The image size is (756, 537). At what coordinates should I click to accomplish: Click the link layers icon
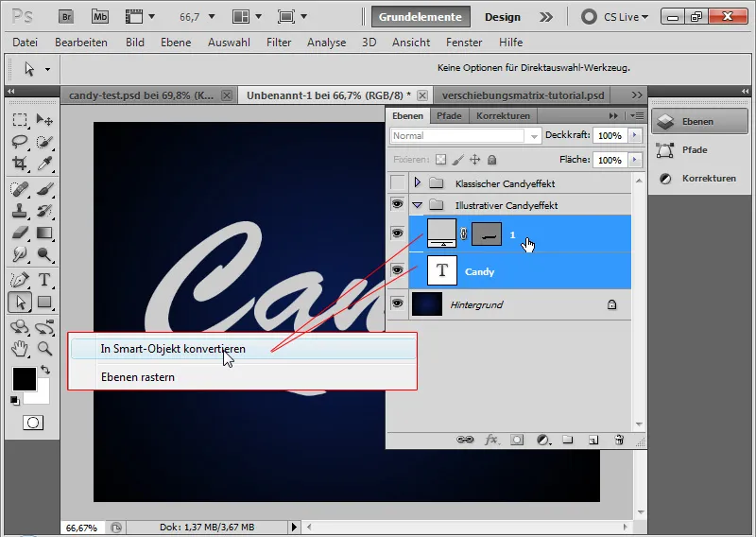(465, 440)
